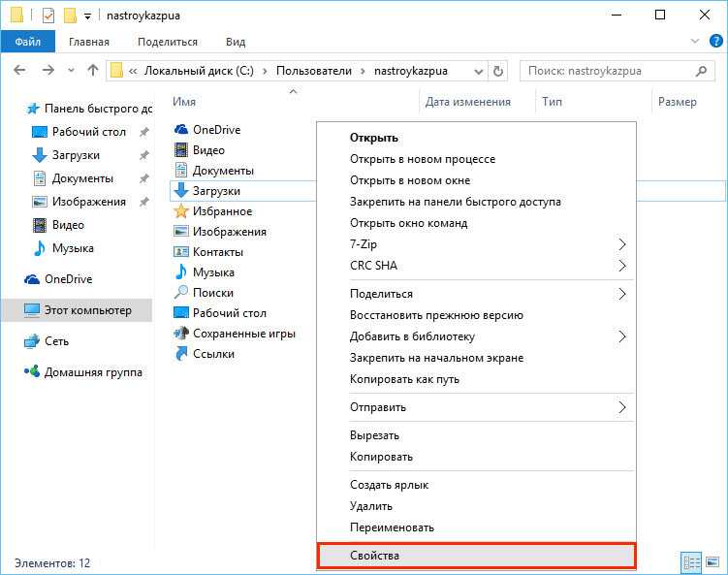Open the Файл tab
Image resolution: width=728 pixels, height=575 pixels.
(28, 42)
